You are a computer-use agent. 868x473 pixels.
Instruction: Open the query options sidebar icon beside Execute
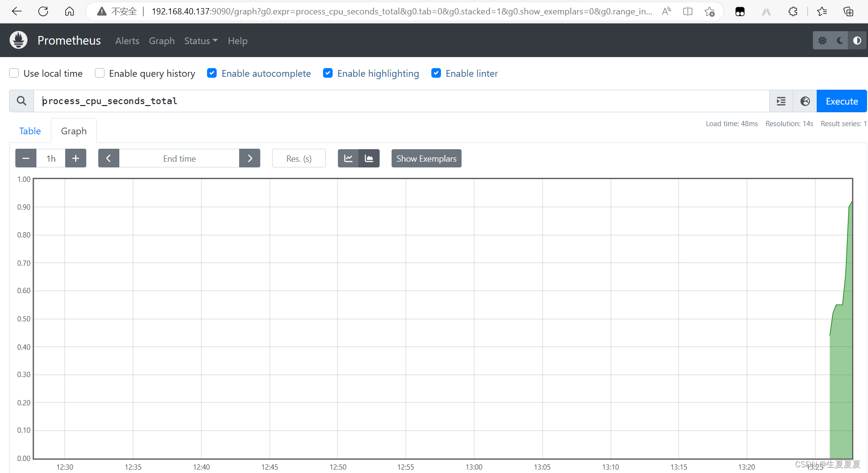tap(781, 101)
